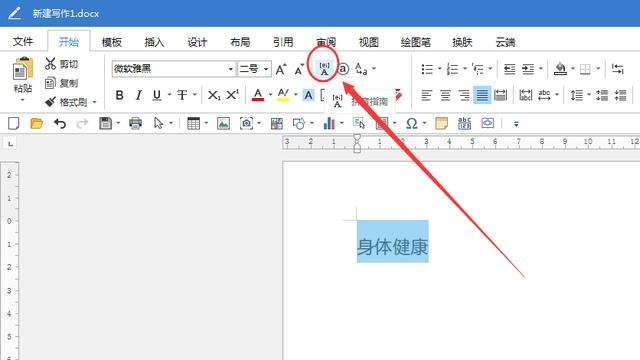Open font name dropdown 微软雅黑
640x360 pixels.
[x=231, y=69]
